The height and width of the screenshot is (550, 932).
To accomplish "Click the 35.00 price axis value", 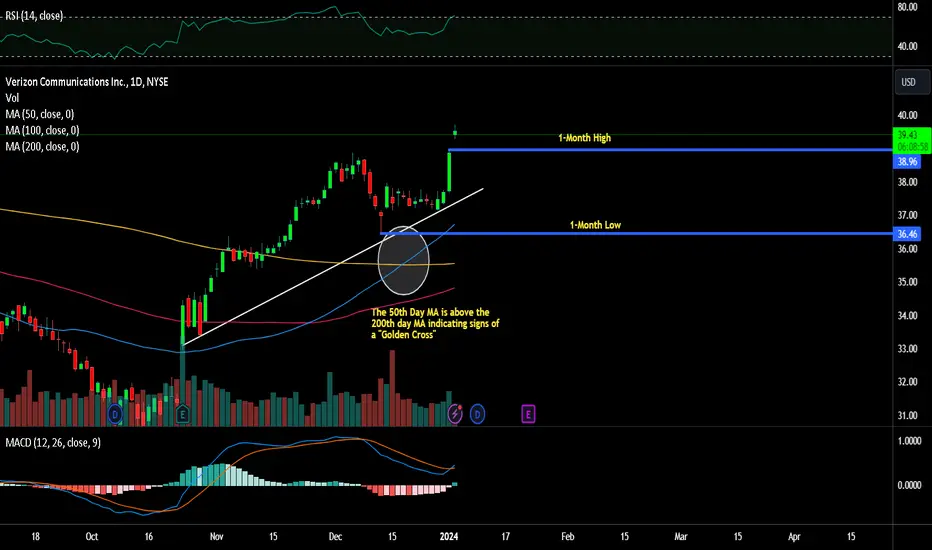I will (908, 282).
